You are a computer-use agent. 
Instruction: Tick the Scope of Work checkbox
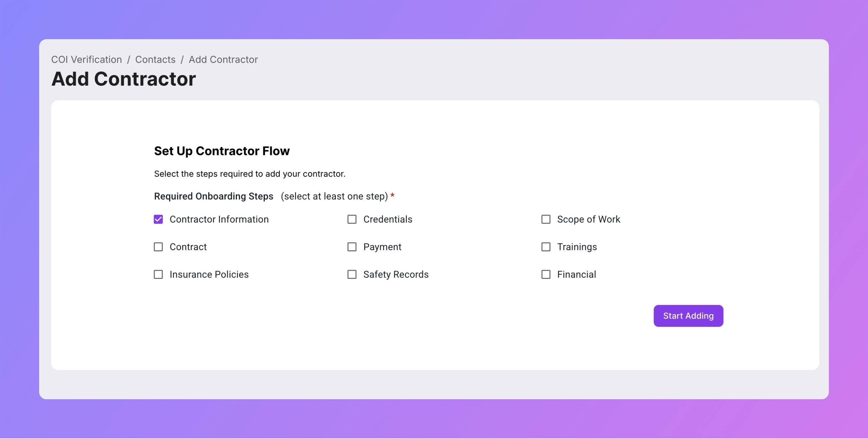click(x=546, y=219)
